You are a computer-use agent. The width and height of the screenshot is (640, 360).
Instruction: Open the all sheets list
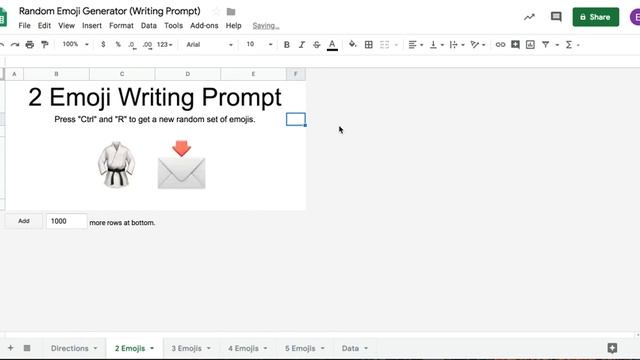(x=27, y=348)
